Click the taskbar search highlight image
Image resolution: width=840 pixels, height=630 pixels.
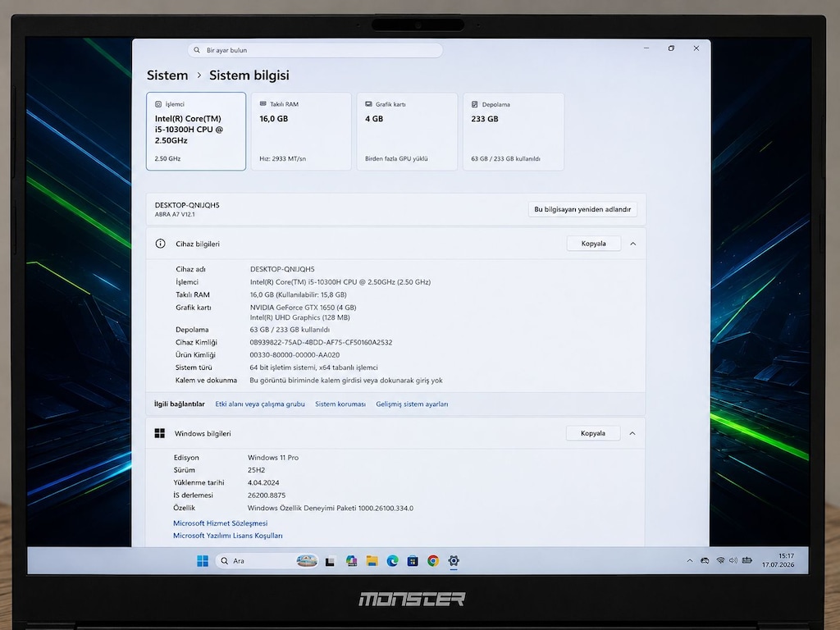307,561
